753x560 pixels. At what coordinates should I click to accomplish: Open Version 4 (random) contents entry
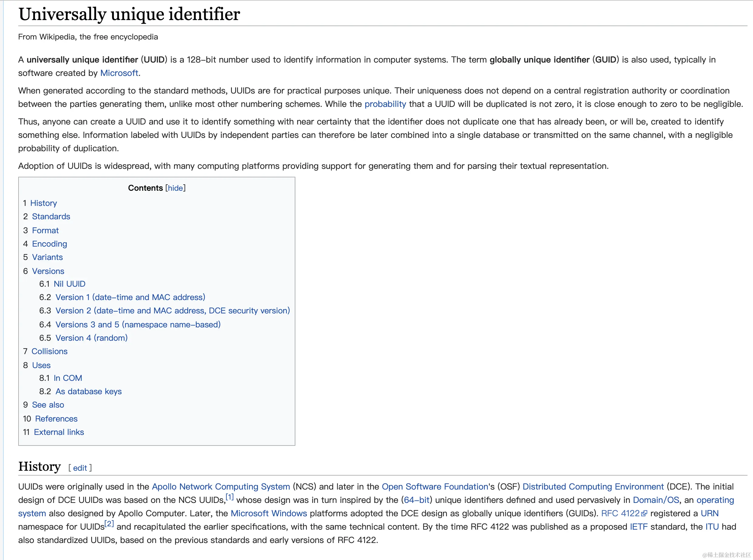click(91, 338)
